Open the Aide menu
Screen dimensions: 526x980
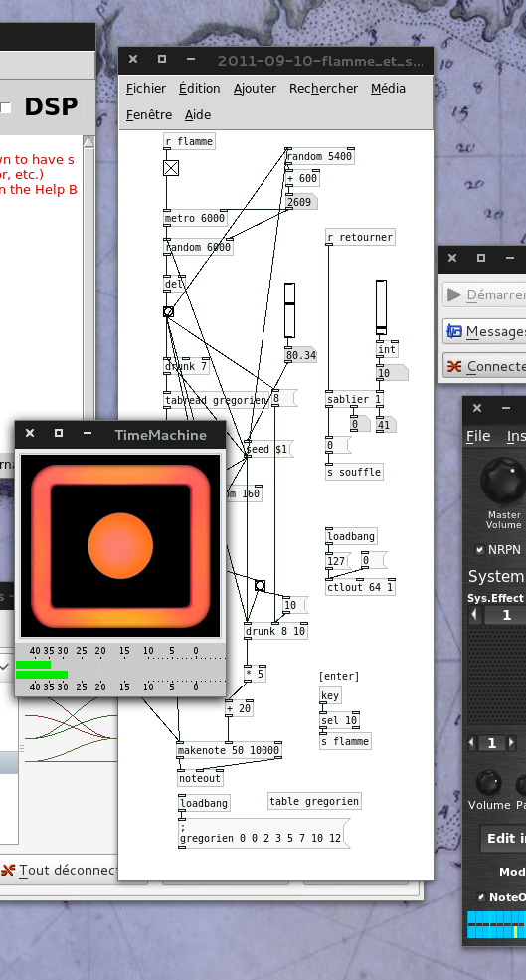point(198,115)
